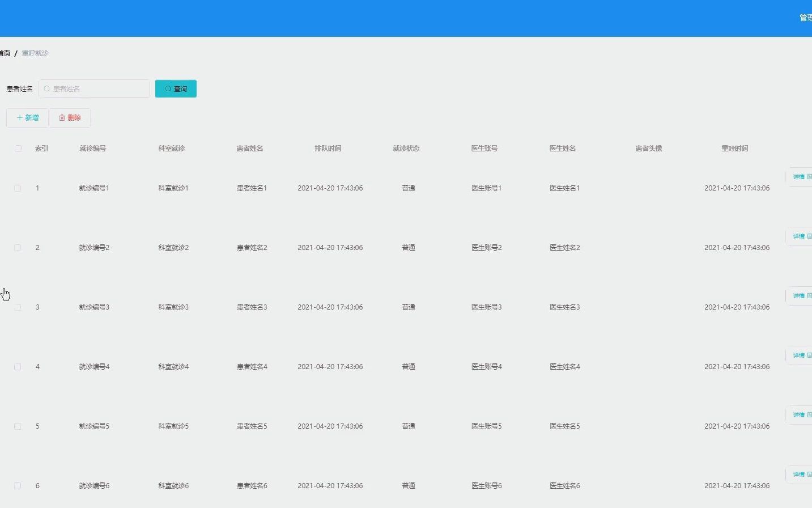Select the cell 患者姓名6

(252, 486)
